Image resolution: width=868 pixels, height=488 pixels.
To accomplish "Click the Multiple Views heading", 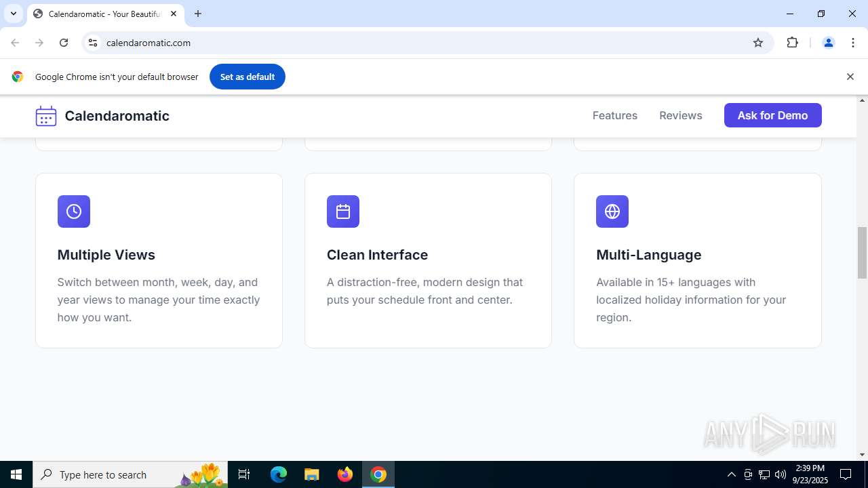I will pyautogui.click(x=106, y=255).
